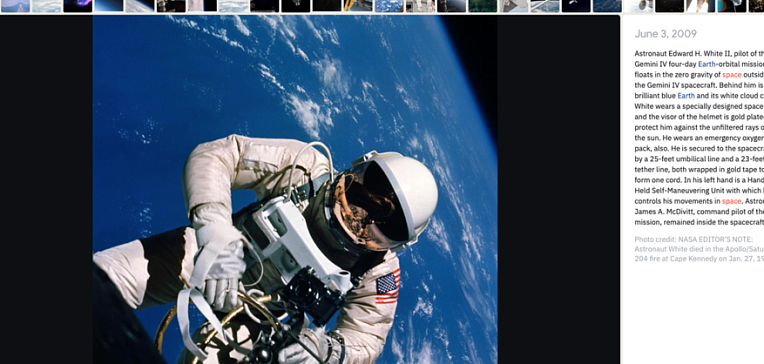Viewport: 764px width, 364px height.
Task: Open the purple aurora thumbnail in the strip
Action: 78,6
